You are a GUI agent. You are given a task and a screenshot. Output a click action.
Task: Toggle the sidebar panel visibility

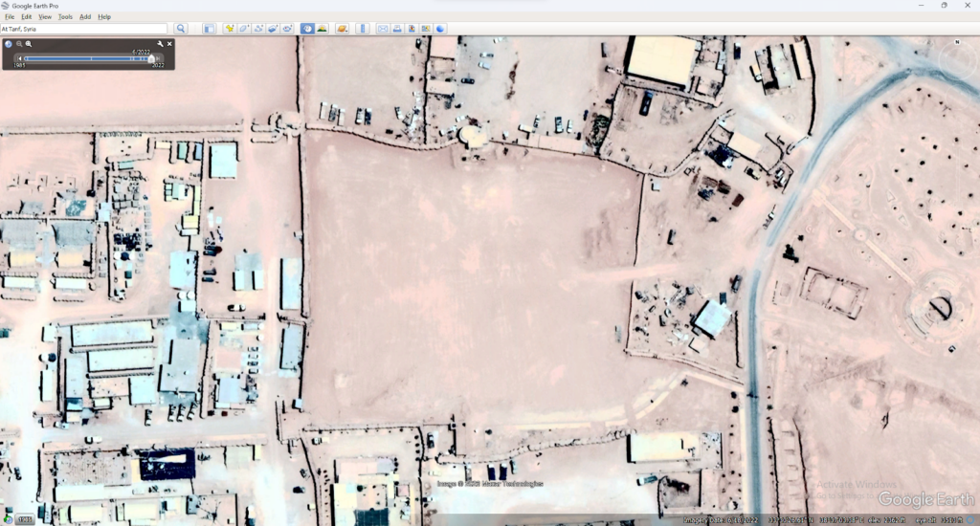(209, 29)
